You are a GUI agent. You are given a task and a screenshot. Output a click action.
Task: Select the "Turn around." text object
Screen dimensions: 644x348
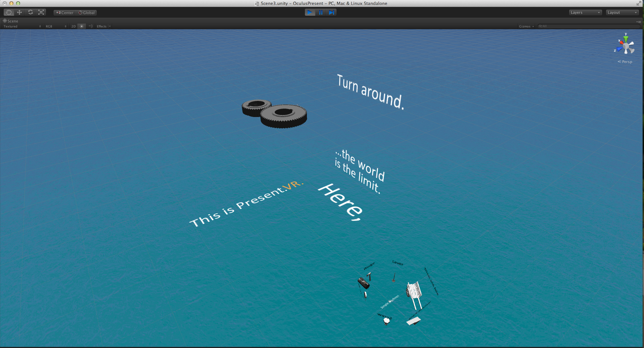(371, 92)
